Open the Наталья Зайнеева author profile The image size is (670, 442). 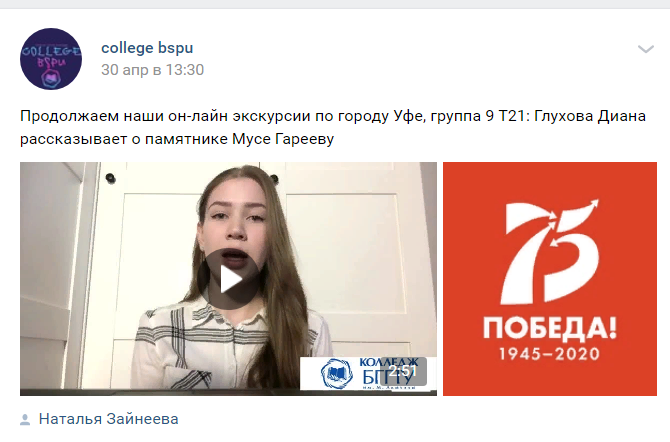[108, 419]
